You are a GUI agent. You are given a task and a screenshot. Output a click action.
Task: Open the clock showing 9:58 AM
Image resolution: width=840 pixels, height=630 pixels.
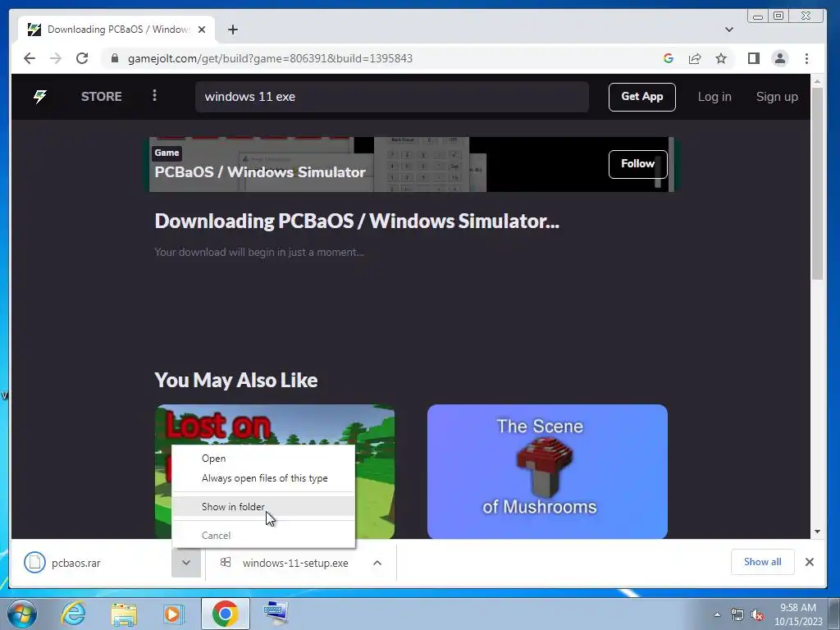pyautogui.click(x=797, y=614)
